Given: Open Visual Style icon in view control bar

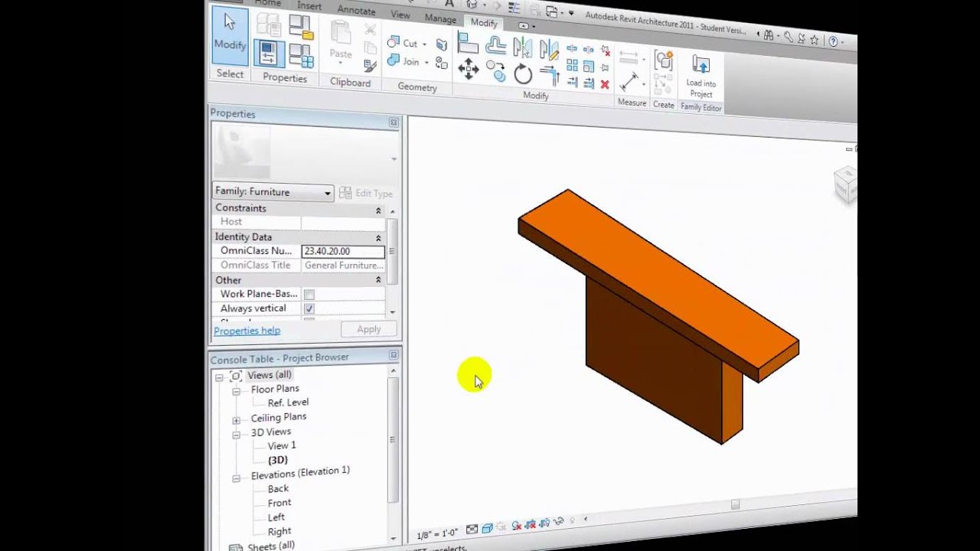Looking at the screenshot, I should pos(487,528).
